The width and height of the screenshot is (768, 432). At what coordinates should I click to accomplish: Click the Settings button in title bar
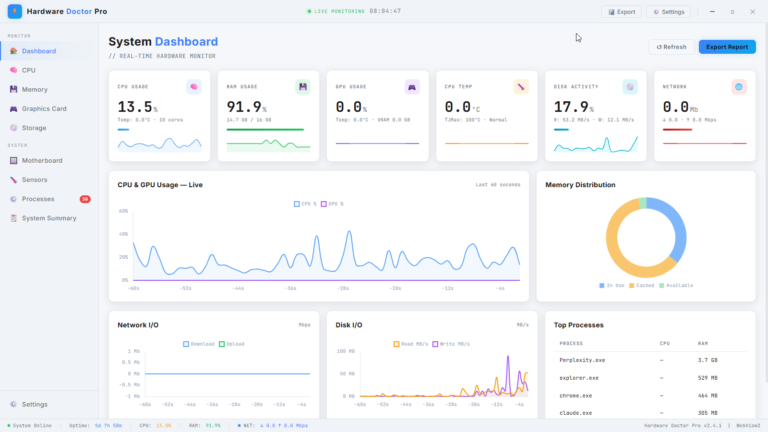point(669,12)
